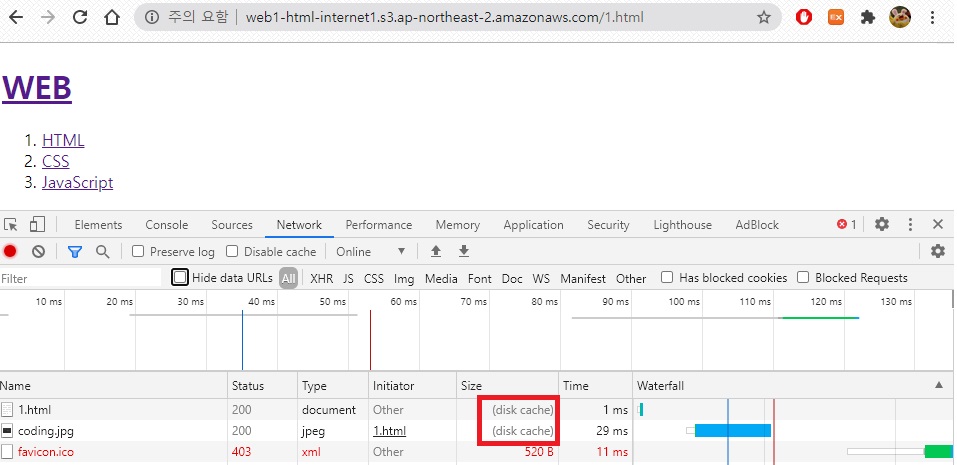
Task: Toggle the network filter funnel icon
Action: click(x=75, y=251)
